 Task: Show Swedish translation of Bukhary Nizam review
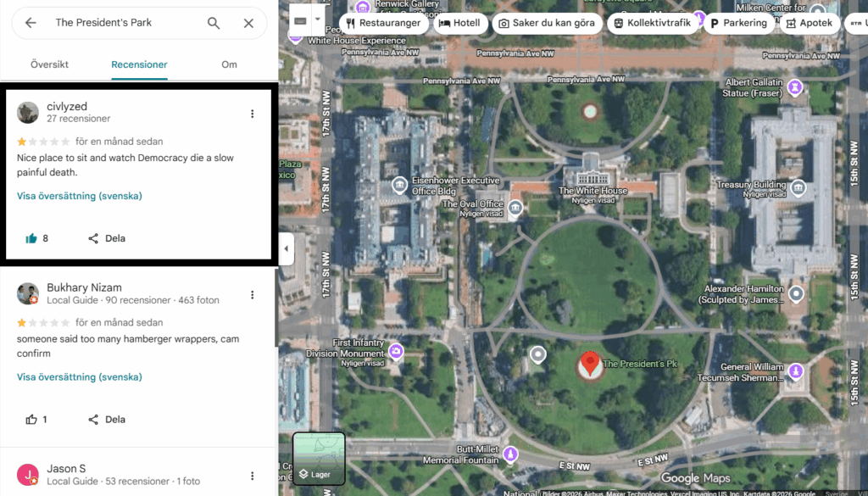[79, 377]
